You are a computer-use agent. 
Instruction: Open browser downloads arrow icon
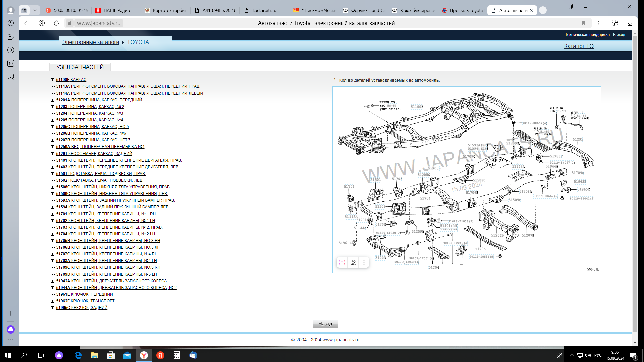[x=630, y=23]
